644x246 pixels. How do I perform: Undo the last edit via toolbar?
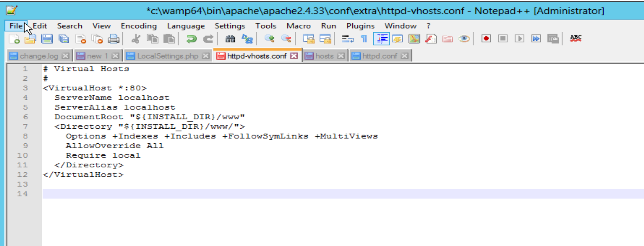tap(191, 39)
